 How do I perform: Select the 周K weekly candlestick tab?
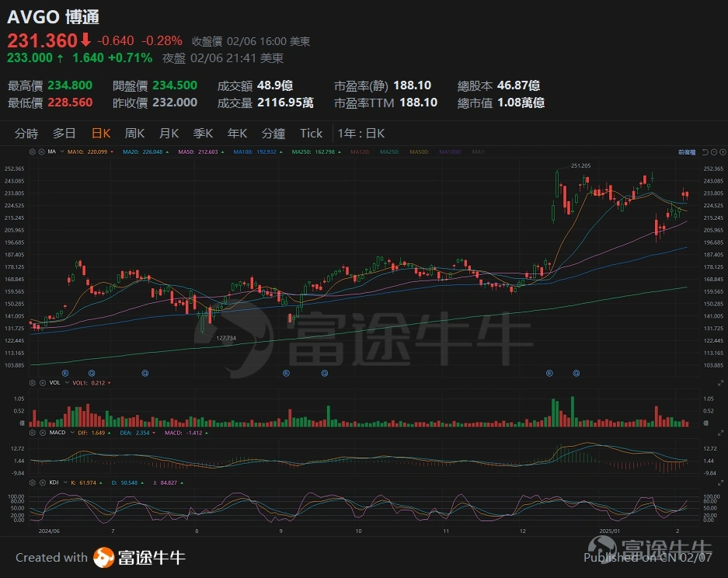(134, 134)
